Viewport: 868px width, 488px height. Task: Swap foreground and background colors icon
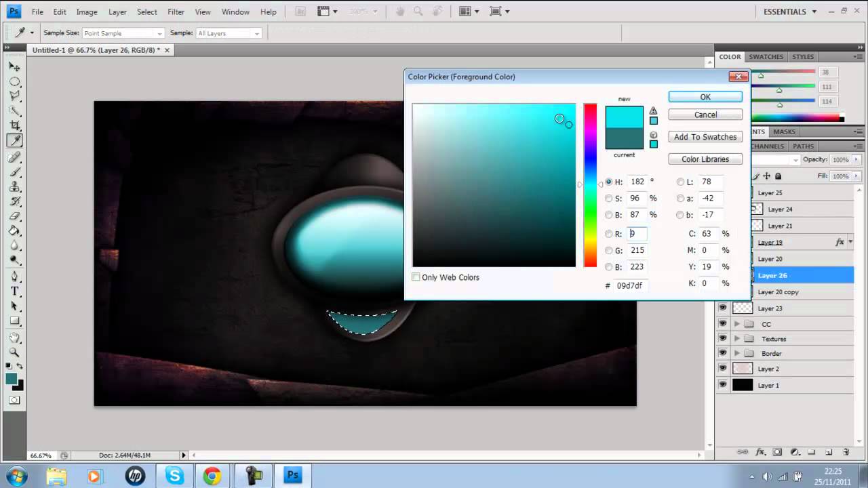point(20,367)
